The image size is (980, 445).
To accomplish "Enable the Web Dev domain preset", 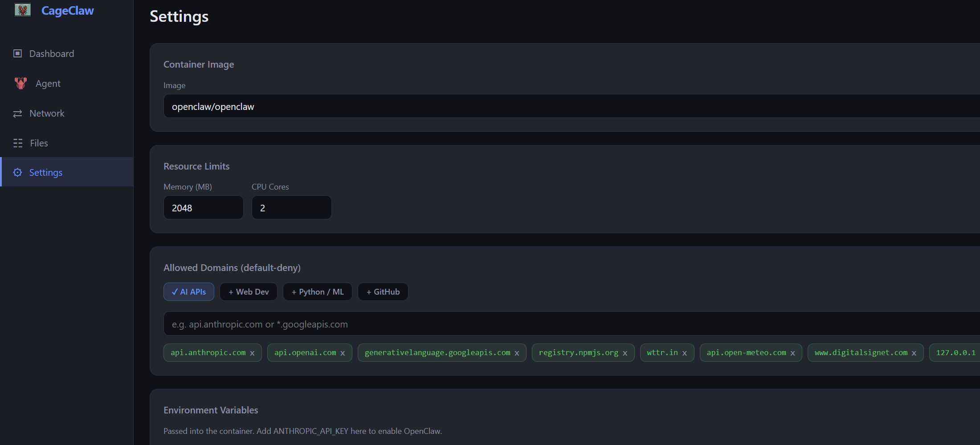I will point(248,291).
